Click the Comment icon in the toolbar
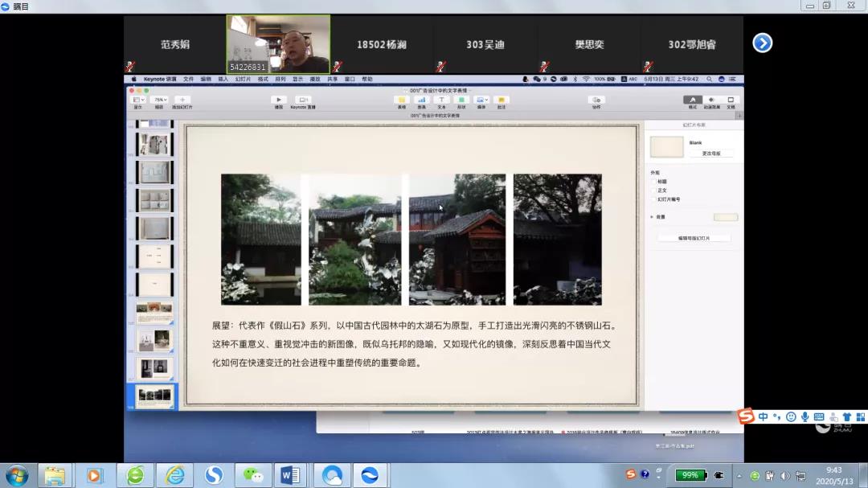The height and width of the screenshot is (488, 868). tap(502, 100)
